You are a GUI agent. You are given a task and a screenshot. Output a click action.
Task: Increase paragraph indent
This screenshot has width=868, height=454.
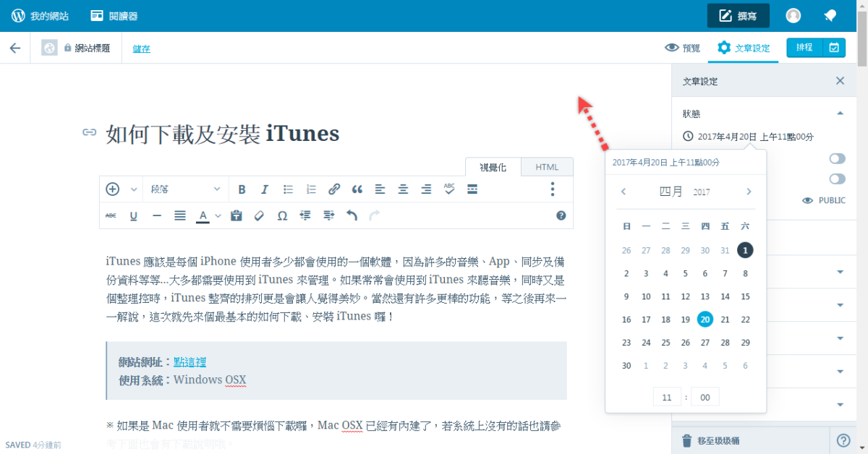pyautogui.click(x=328, y=215)
